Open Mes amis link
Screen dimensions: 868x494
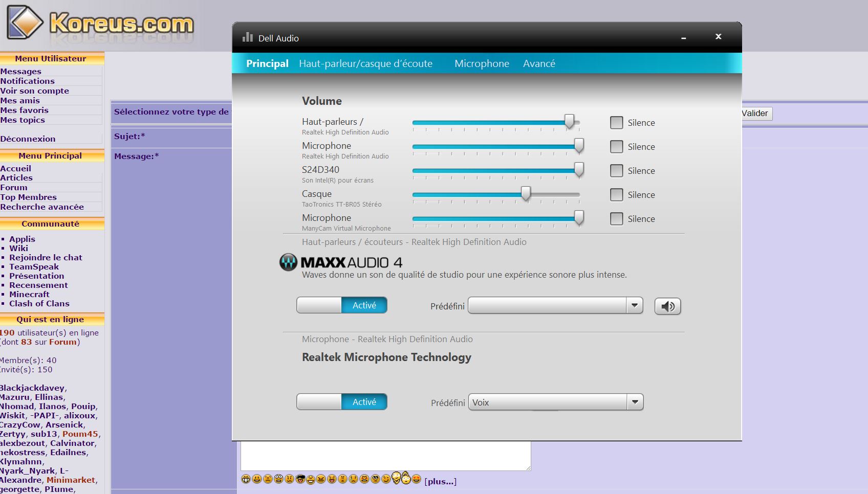(x=20, y=101)
